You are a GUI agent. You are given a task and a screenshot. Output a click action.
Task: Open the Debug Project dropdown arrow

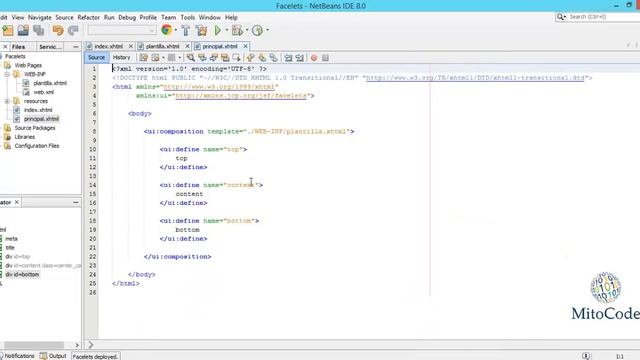point(247,30)
